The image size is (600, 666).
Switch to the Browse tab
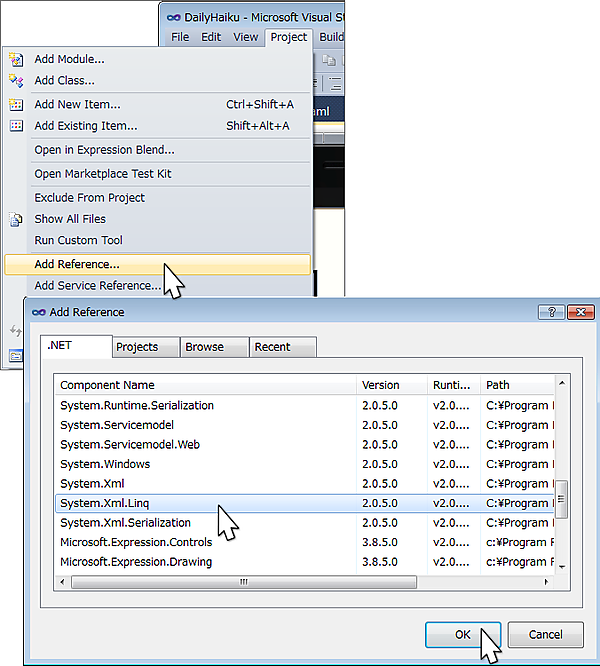(x=214, y=347)
